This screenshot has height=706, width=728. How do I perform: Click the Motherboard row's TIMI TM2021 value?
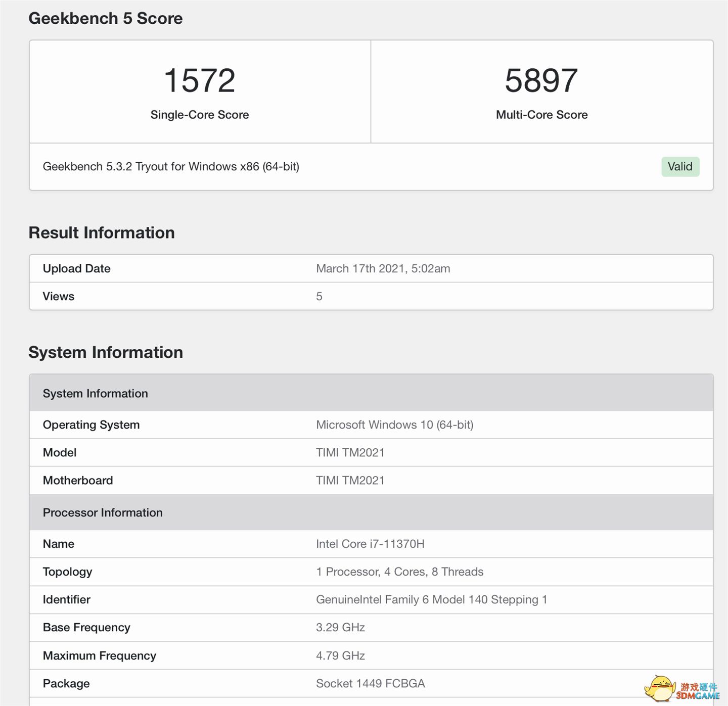click(x=350, y=480)
